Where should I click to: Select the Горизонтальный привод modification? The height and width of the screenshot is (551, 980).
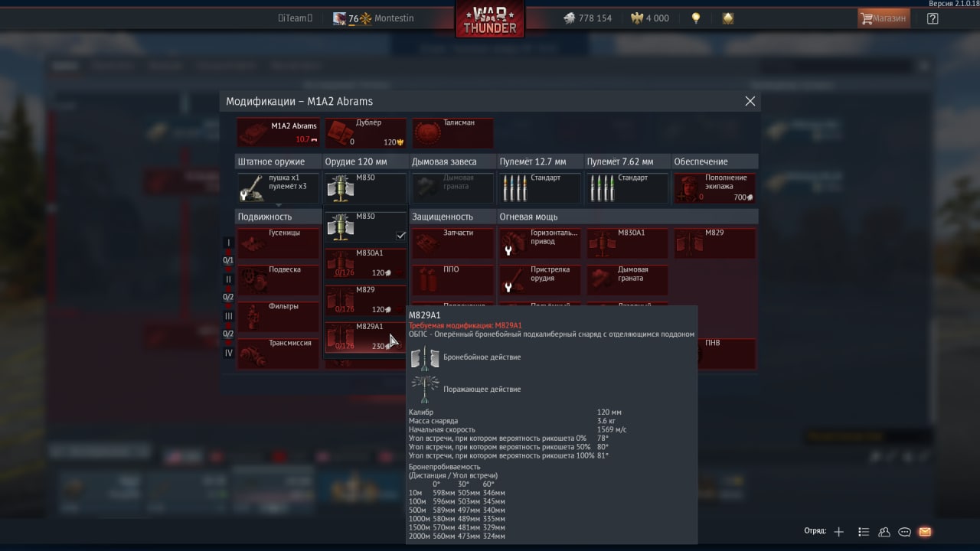(540, 243)
